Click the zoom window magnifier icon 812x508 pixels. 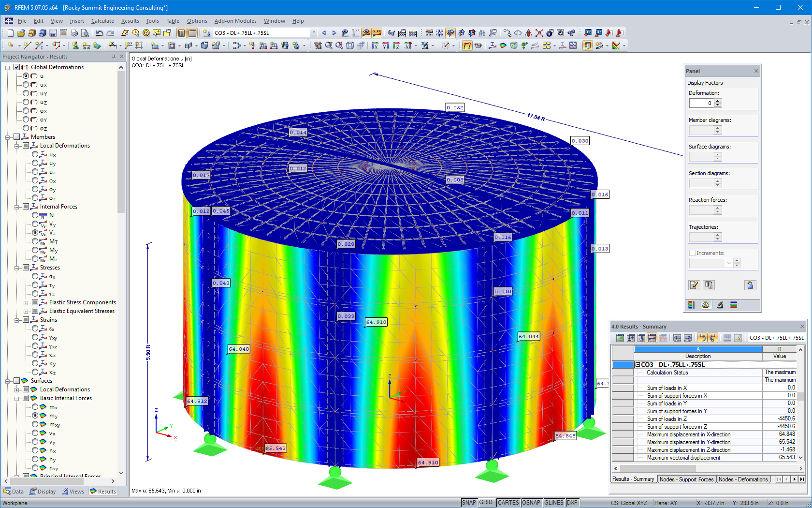(x=329, y=45)
